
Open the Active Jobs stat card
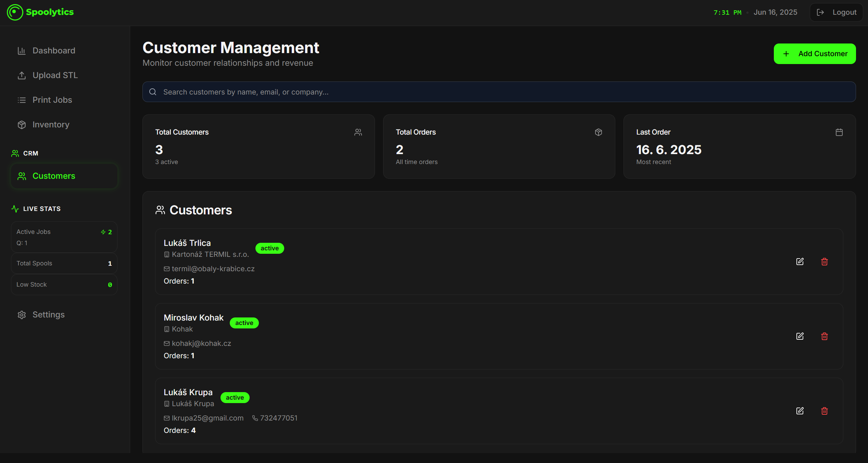click(x=64, y=237)
